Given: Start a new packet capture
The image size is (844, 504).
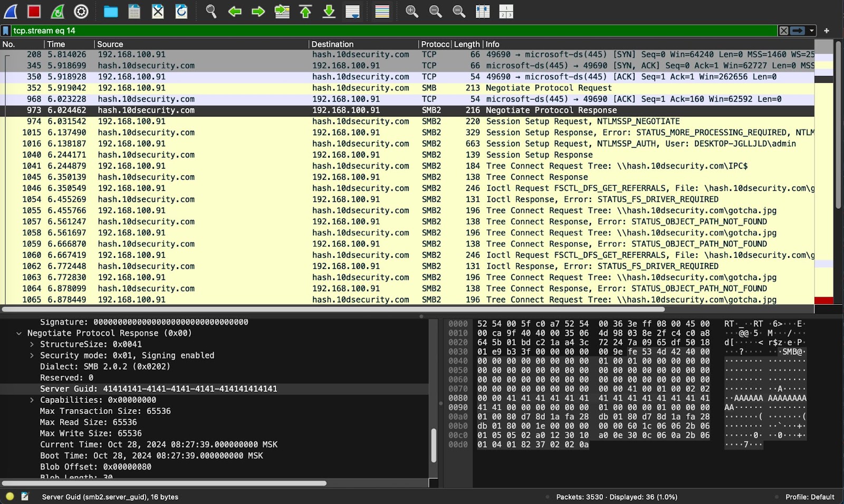Looking at the screenshot, I should 11,11.
